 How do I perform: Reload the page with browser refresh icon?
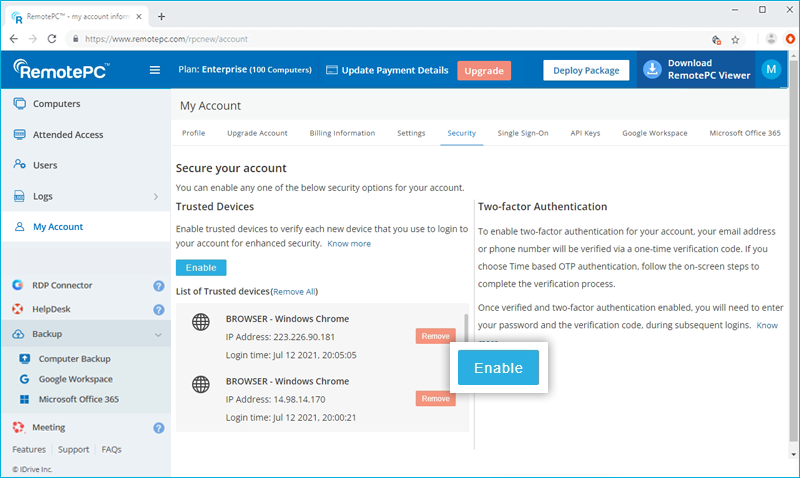point(54,39)
